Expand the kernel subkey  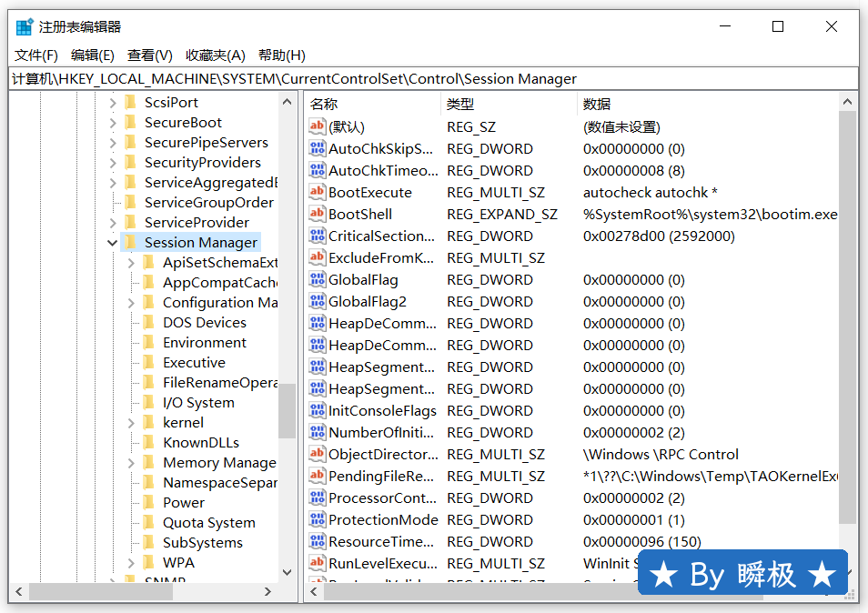(x=131, y=423)
